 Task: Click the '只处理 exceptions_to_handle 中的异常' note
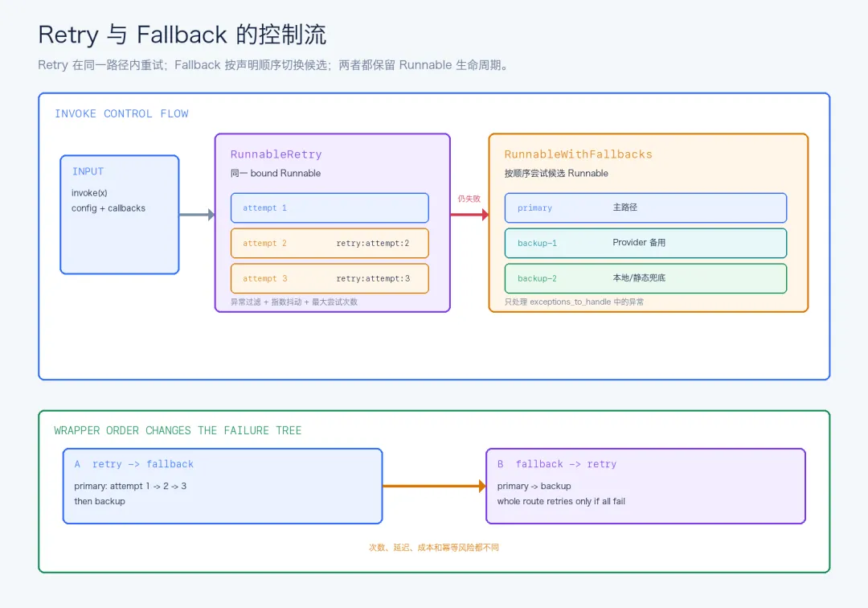point(574,302)
